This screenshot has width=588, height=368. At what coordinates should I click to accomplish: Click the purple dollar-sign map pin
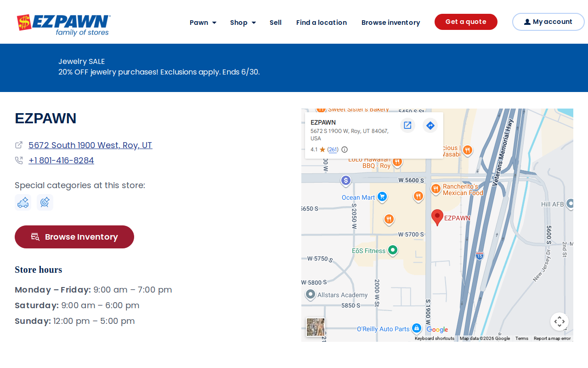[x=346, y=181]
